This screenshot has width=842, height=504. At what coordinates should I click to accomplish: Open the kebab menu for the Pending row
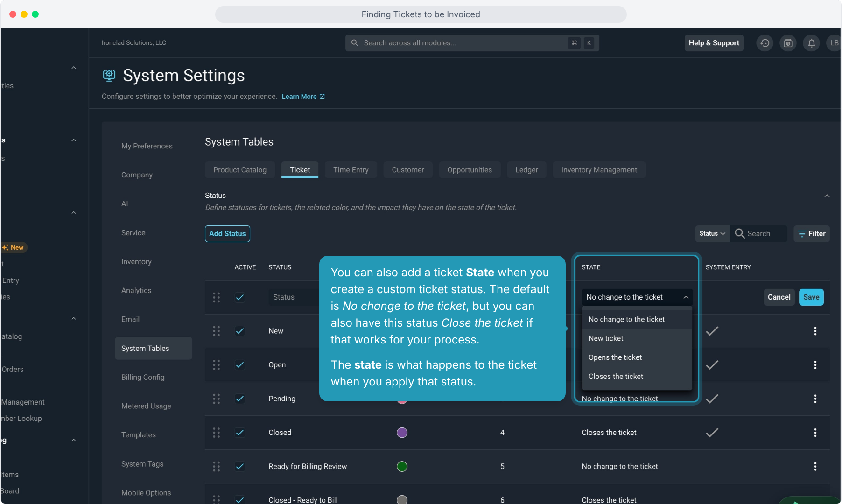click(815, 399)
